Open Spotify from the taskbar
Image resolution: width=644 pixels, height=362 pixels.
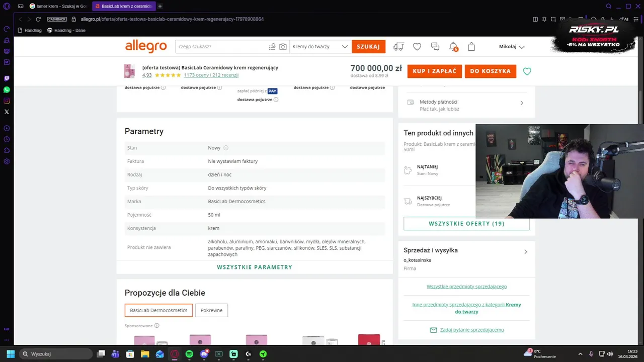pos(189,354)
